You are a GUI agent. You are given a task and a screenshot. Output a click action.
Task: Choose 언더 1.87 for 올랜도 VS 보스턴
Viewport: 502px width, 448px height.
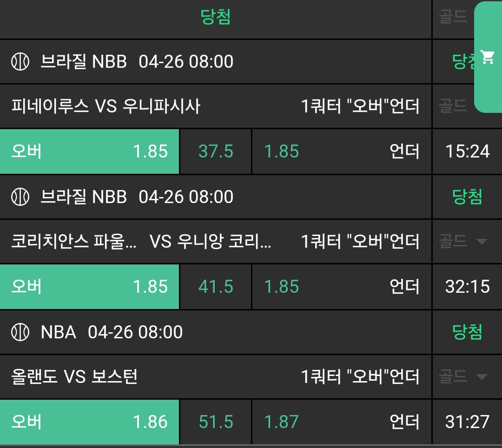342,422
